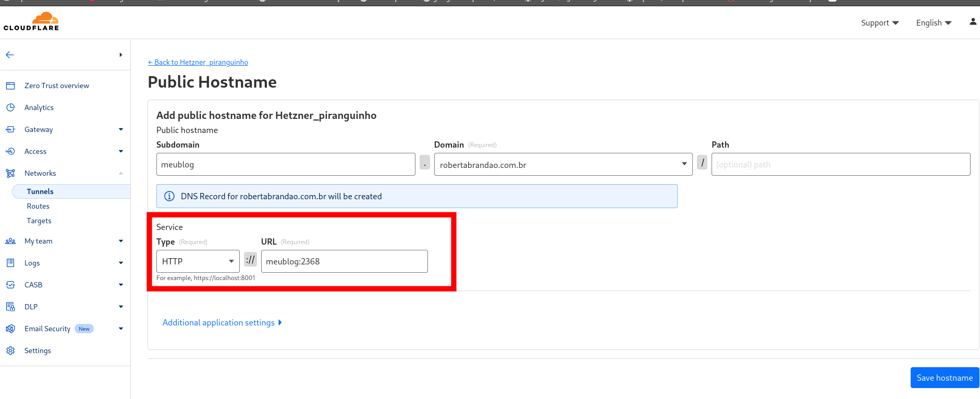The image size is (980, 399).
Task: Click the New badge beside Email Security
Action: (84, 329)
